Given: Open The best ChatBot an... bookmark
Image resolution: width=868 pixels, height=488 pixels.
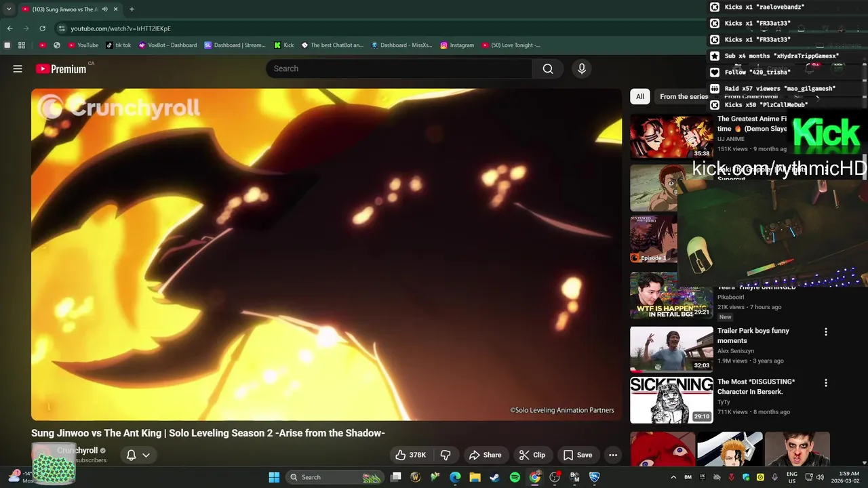Looking at the screenshot, I should click(x=332, y=45).
